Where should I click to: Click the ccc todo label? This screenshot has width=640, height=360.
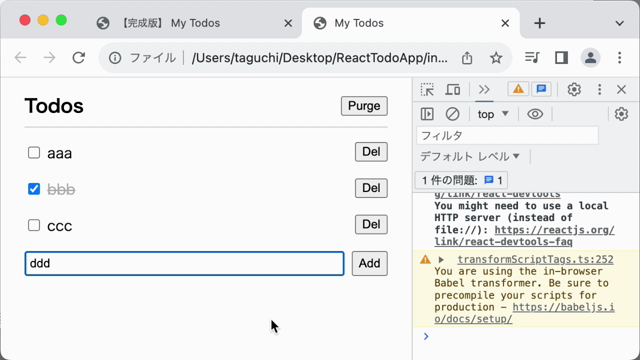[x=60, y=226]
